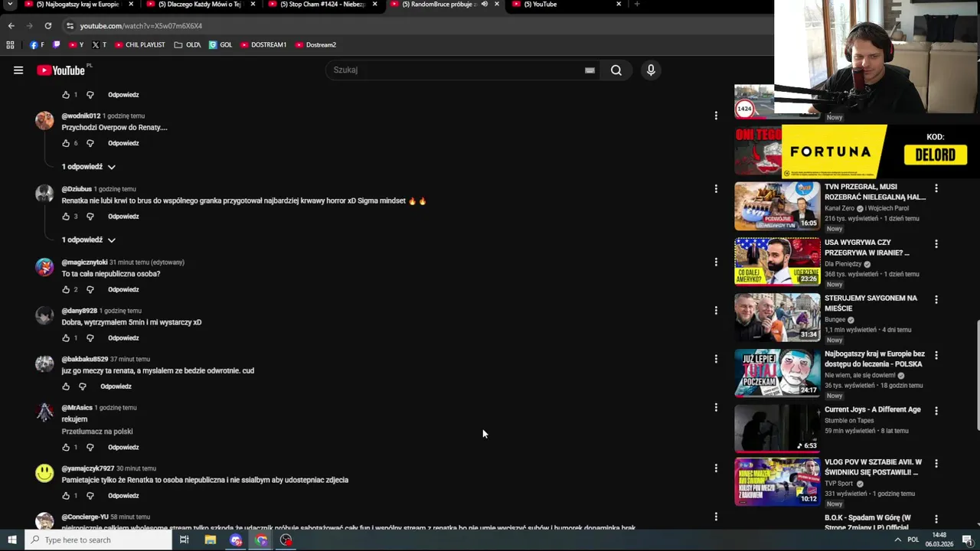The width and height of the screenshot is (980, 551).
Task: Expand the 1 odpowiedź under @wodnik012
Action: [x=89, y=167]
